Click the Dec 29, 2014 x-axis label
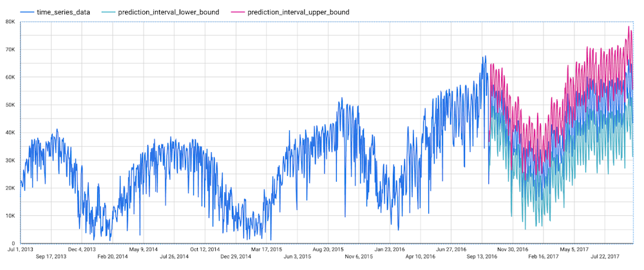This screenshot has height=270, width=644. point(236,257)
